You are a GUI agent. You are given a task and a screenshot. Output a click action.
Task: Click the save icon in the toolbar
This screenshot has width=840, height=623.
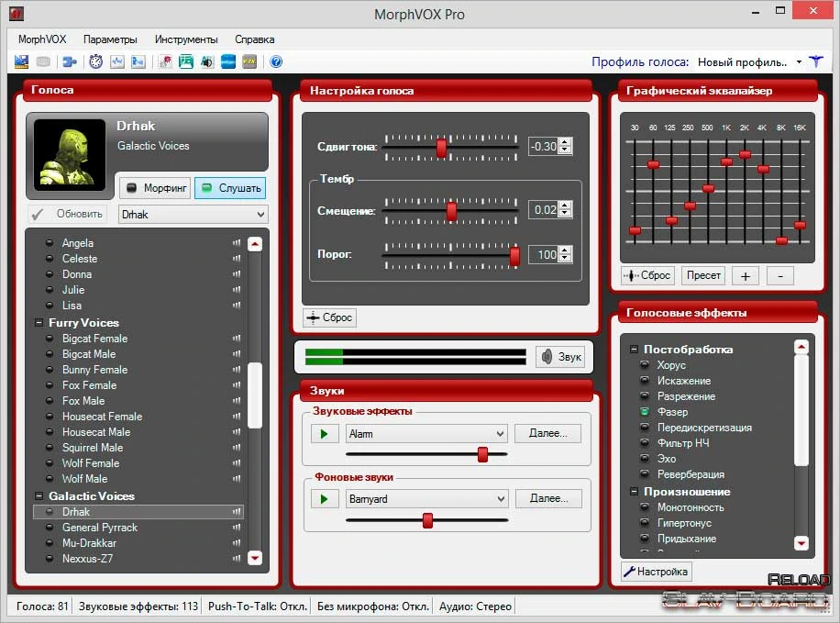click(x=21, y=61)
